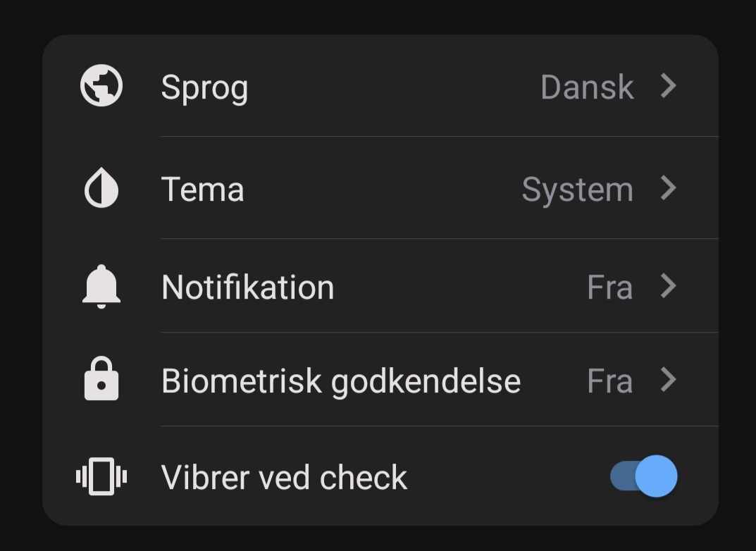Click Fra value beside Biometrisk godkendelse
The image size is (756, 551).
(609, 381)
